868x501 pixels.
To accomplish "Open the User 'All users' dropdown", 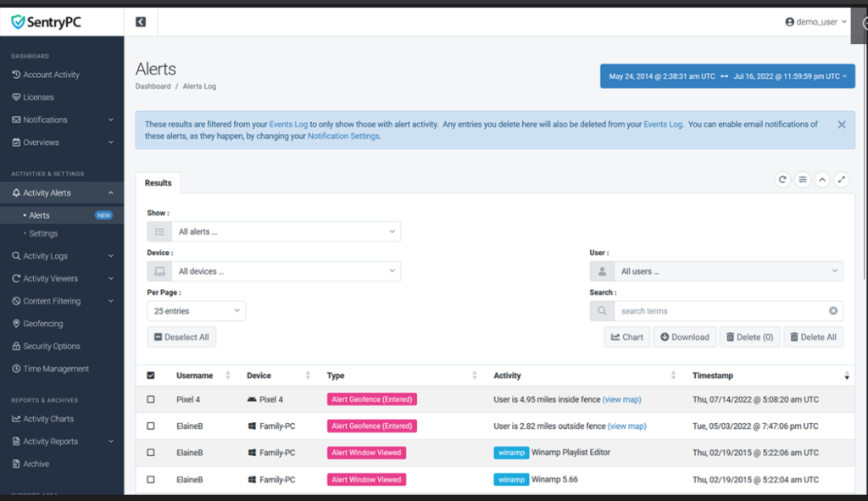I will click(728, 271).
